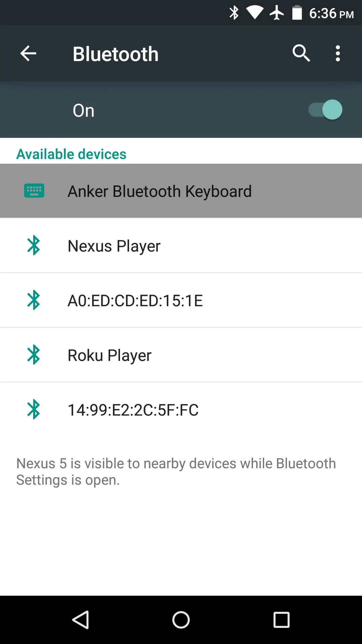Tap Bluetooth icon beside 14:99:E2:2C:5F:FC
Image resolution: width=362 pixels, height=644 pixels.
[34, 410]
